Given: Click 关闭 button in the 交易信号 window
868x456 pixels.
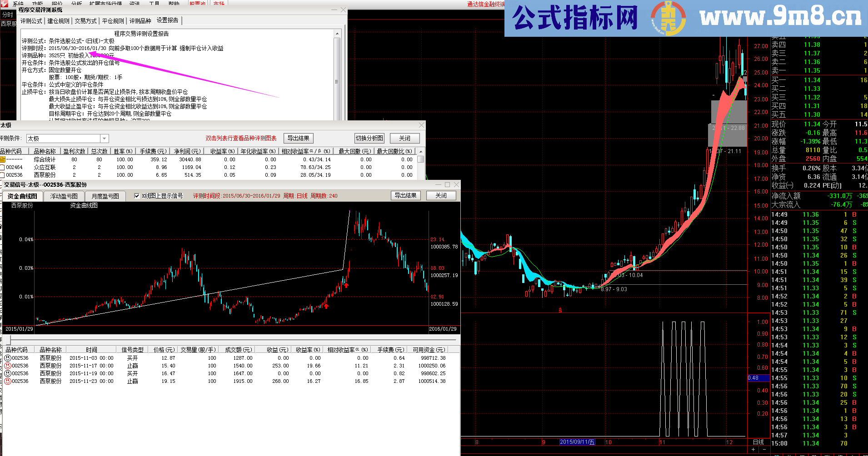Looking at the screenshot, I should (x=440, y=195).
